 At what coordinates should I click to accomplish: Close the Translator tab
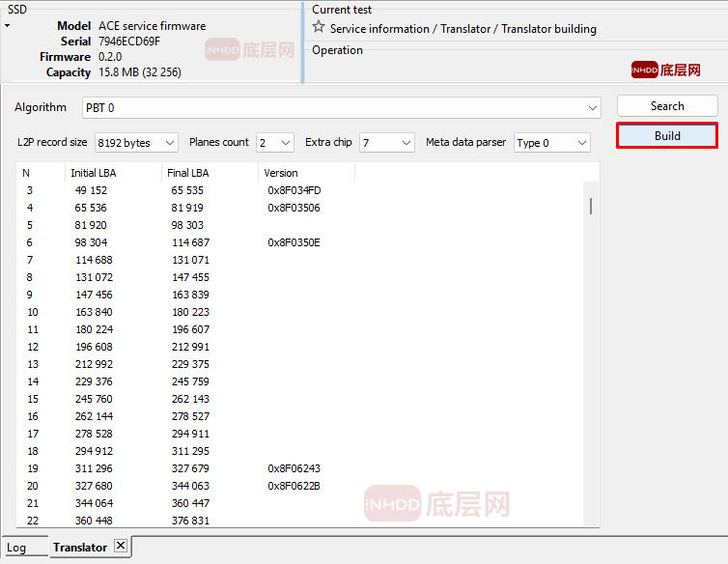pyautogui.click(x=121, y=546)
